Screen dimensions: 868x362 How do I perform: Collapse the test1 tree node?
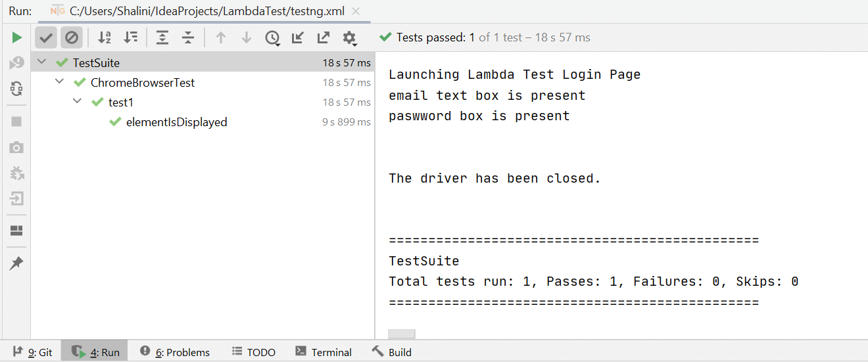78,102
